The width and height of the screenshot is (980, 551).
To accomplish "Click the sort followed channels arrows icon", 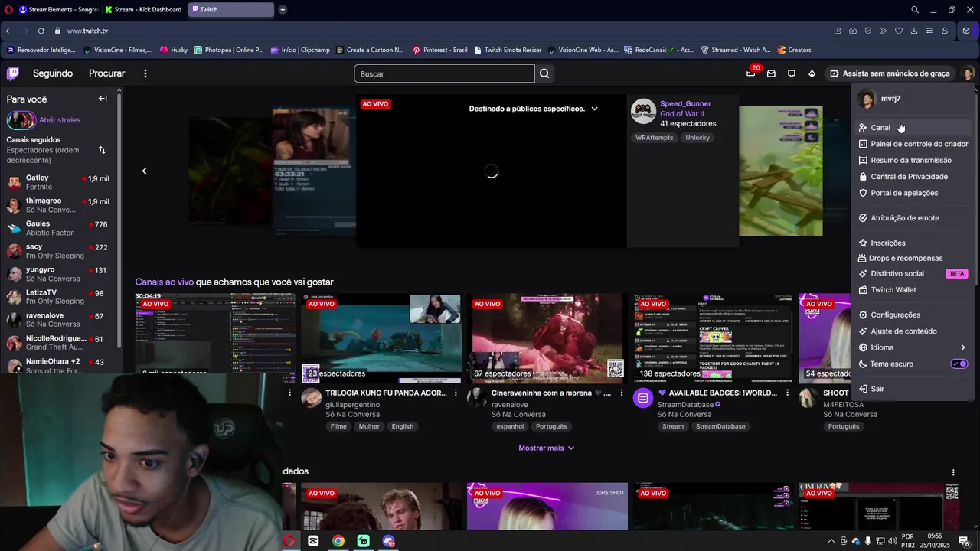I will (x=102, y=150).
